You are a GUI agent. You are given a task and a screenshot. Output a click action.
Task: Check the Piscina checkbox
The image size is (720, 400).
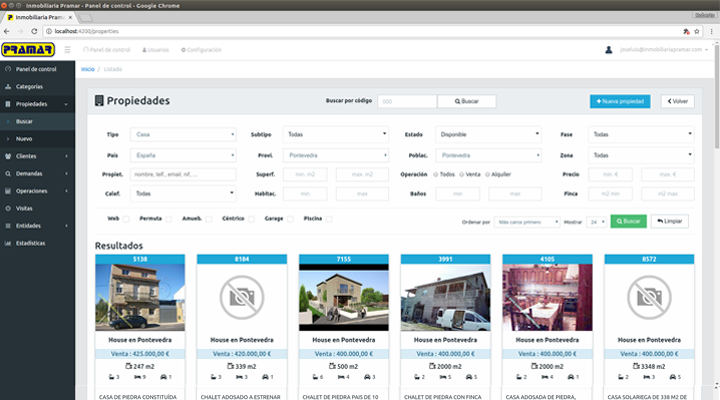[329, 219]
